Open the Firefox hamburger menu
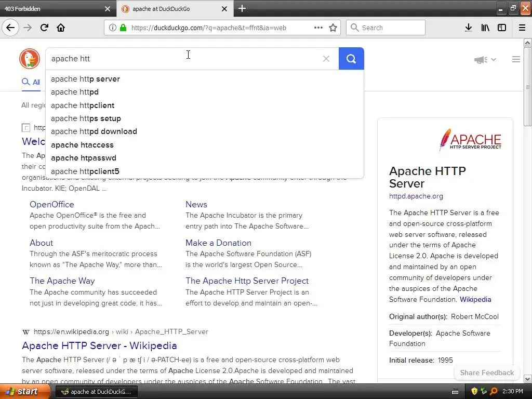The height and width of the screenshot is (399, 532). tap(522, 28)
